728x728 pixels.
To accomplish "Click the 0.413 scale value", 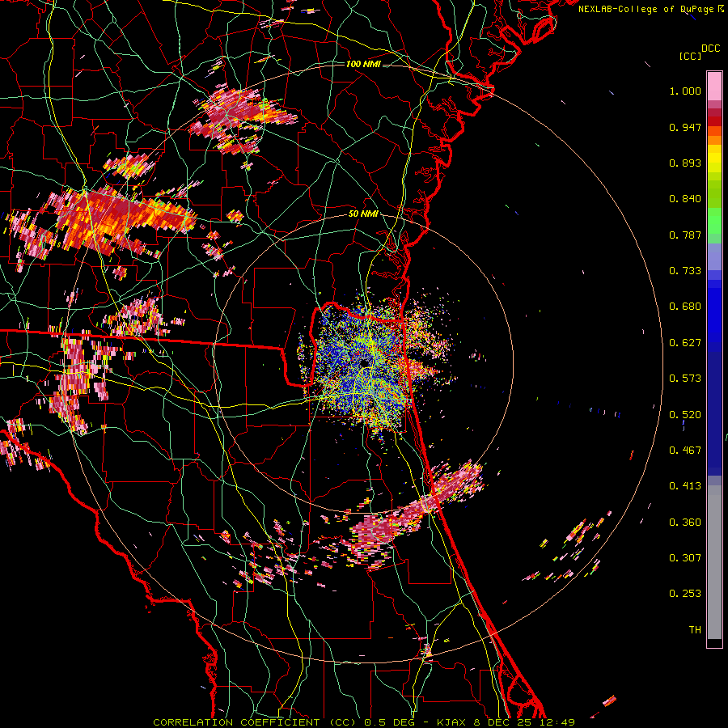I will [685, 486].
